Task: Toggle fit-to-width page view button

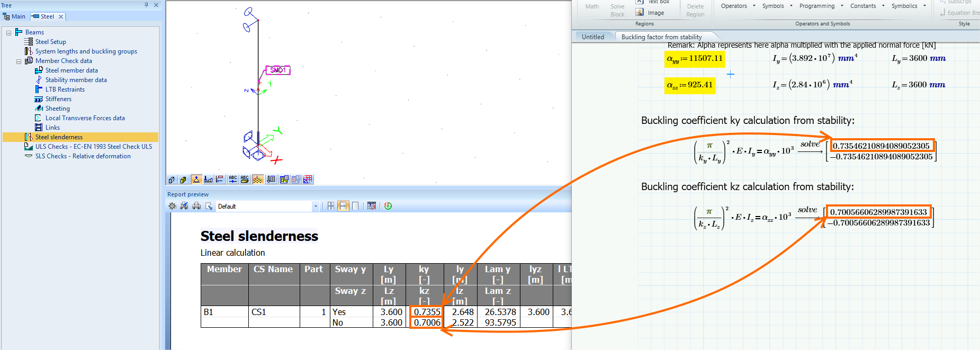Action: coord(343,206)
